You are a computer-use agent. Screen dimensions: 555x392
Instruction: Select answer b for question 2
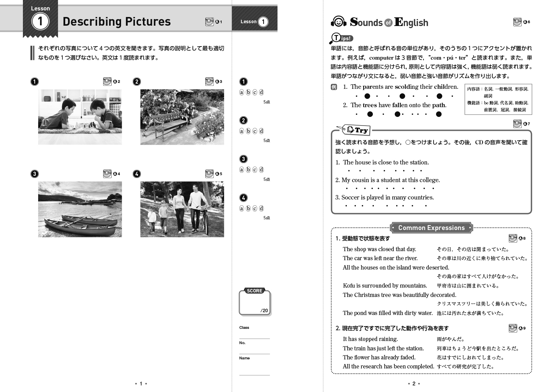[x=248, y=131]
